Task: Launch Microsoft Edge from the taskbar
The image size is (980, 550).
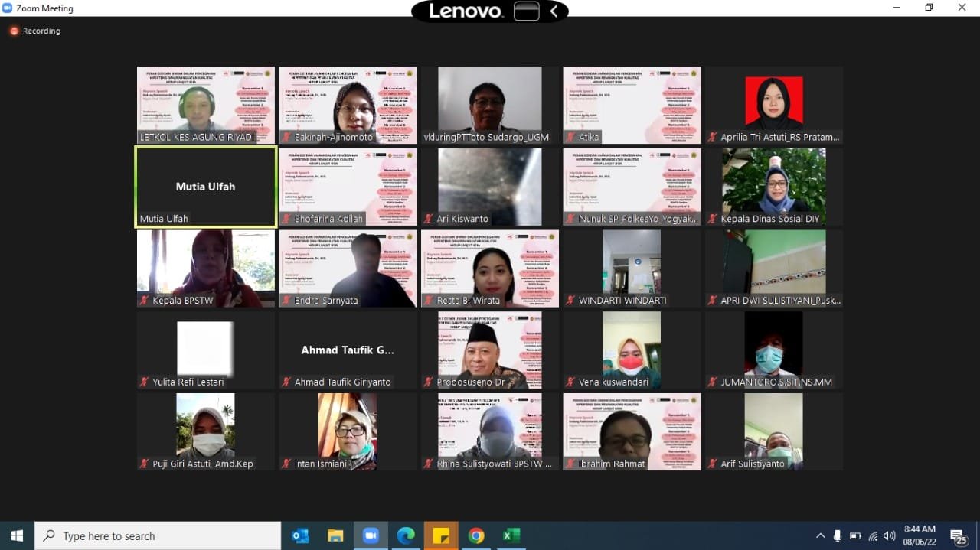Action: 406,536
